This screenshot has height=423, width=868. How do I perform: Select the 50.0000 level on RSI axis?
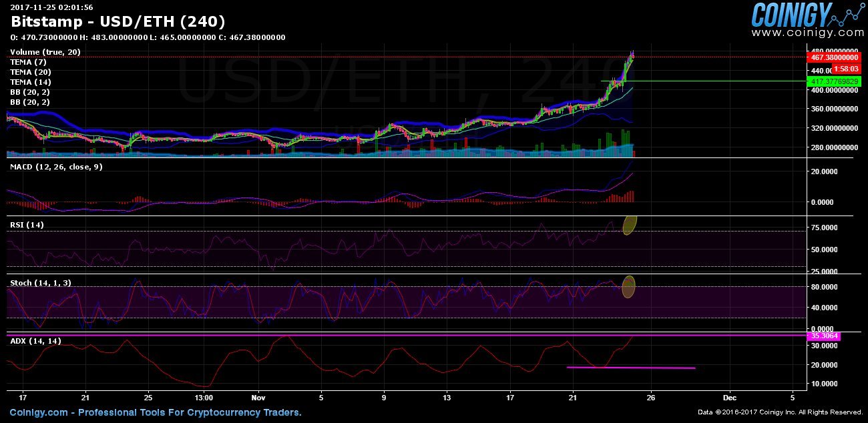tap(824, 249)
